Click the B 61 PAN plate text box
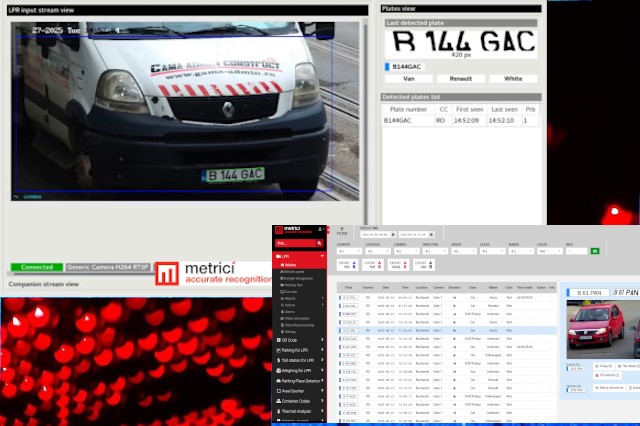Image resolution: width=640 pixels, height=426 pixels. point(588,293)
